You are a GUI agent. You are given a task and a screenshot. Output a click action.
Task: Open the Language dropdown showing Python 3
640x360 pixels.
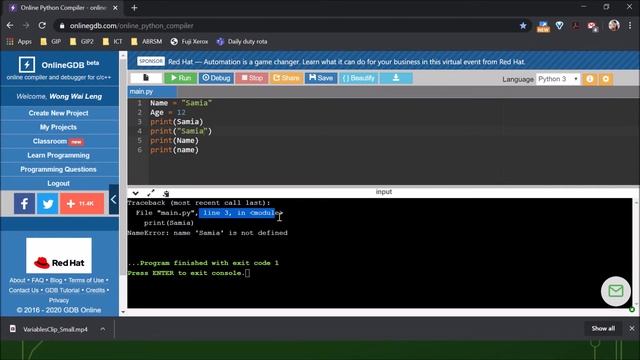pyautogui.click(x=558, y=79)
